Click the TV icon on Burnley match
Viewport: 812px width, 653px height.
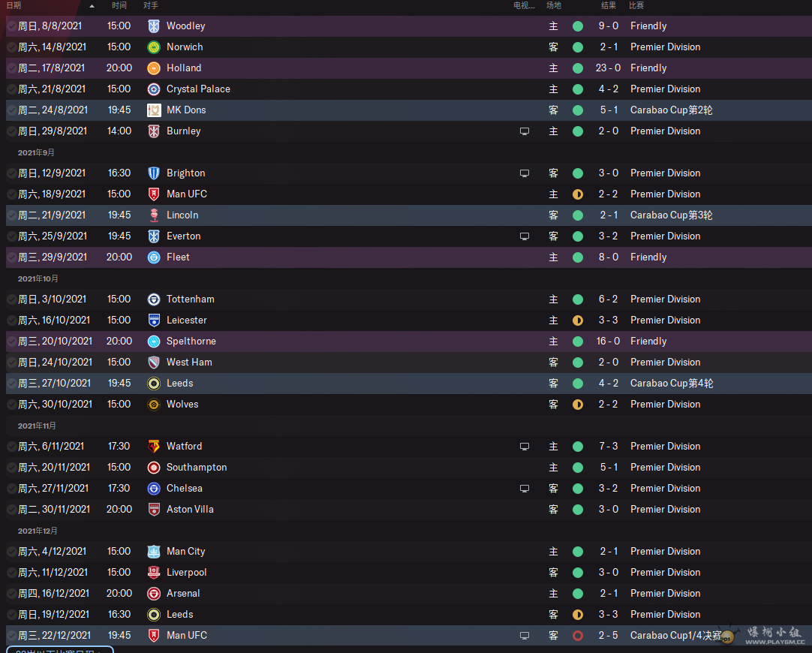click(x=525, y=131)
